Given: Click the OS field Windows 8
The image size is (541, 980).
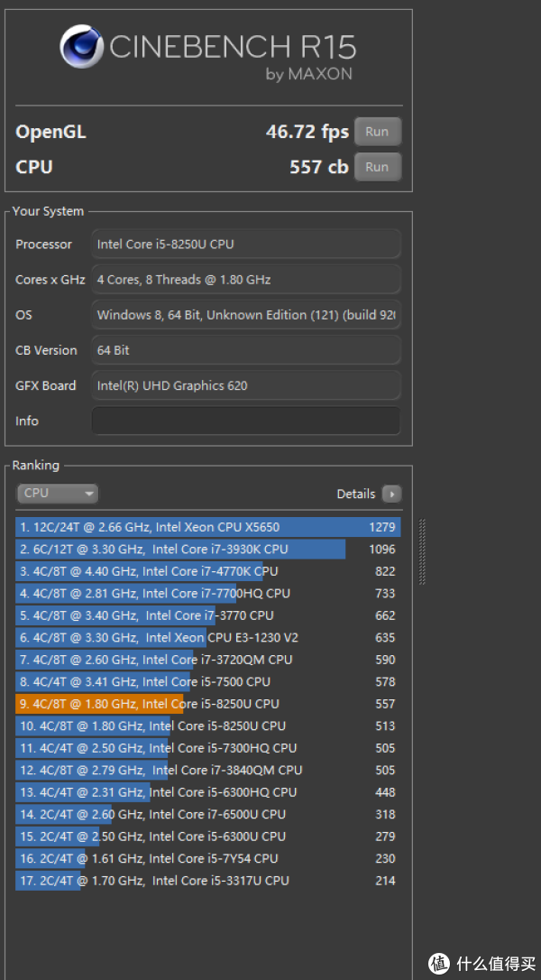Looking at the screenshot, I should coord(246,315).
